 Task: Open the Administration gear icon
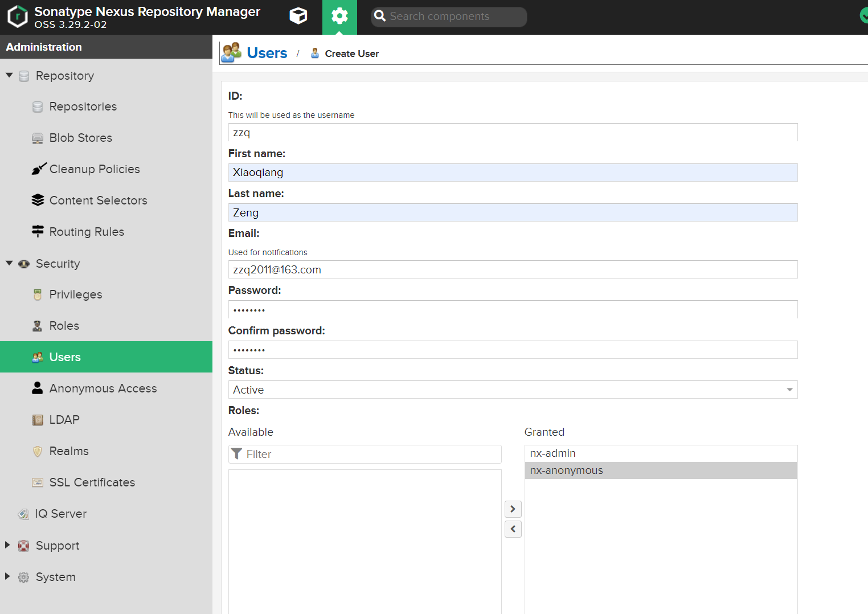pos(339,17)
